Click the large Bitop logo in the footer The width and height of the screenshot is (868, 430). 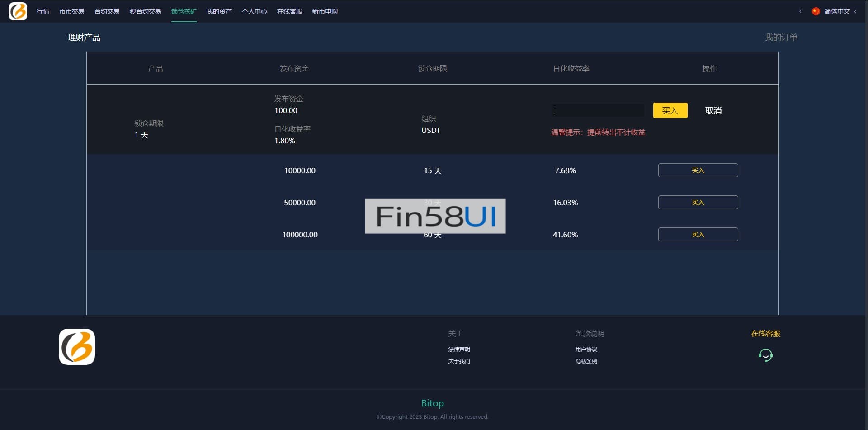point(77,347)
